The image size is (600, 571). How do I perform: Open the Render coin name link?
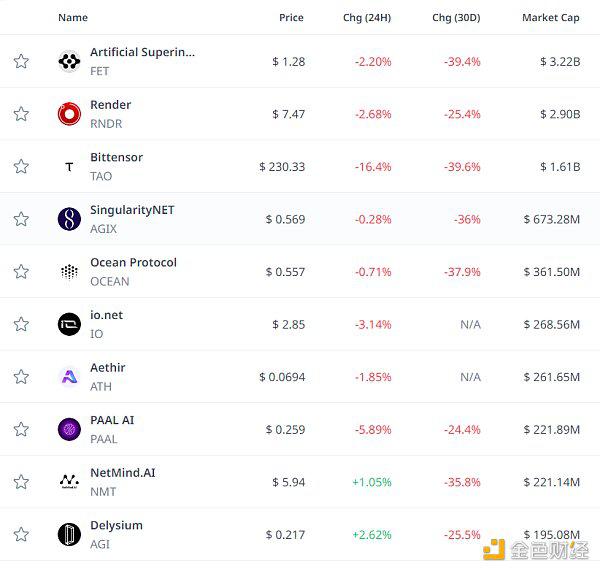[111, 104]
